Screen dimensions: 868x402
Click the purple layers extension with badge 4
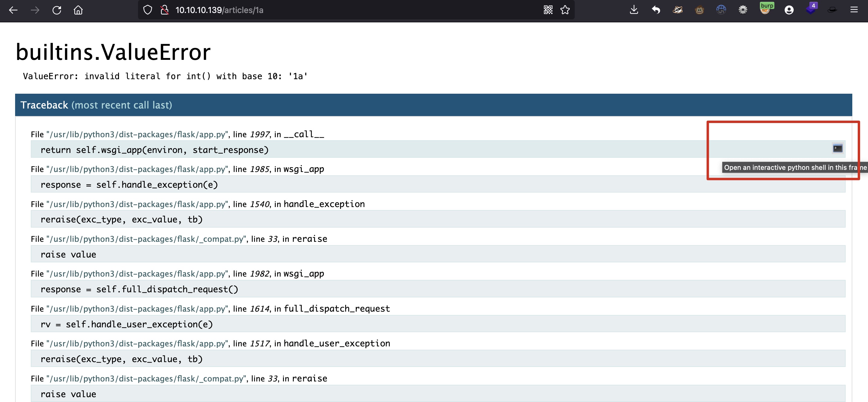(x=811, y=9)
